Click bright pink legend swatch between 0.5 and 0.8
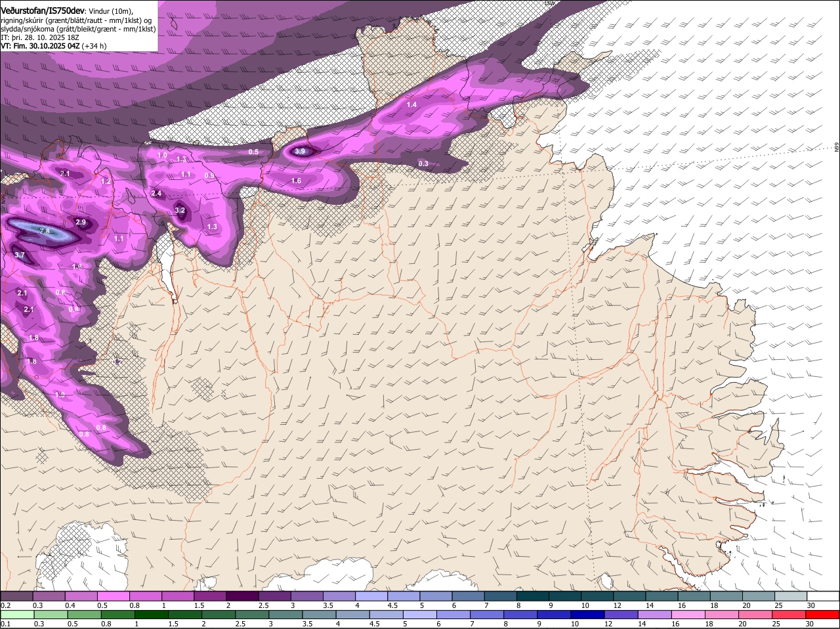 (113, 596)
